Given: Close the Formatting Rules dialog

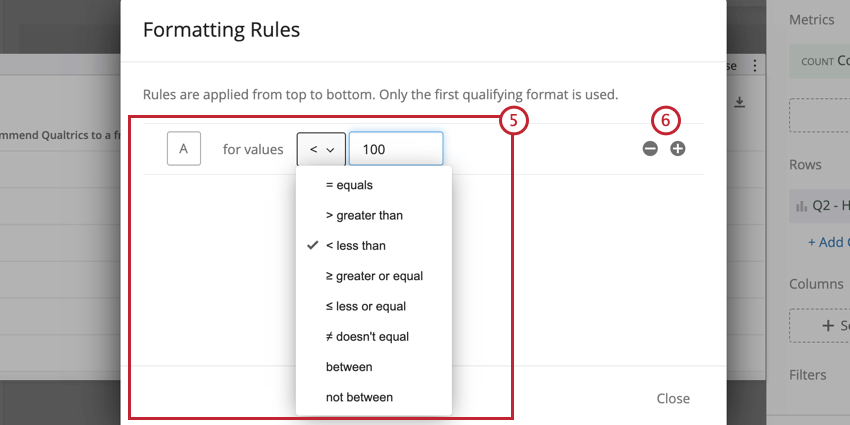Looking at the screenshot, I should coord(673,398).
